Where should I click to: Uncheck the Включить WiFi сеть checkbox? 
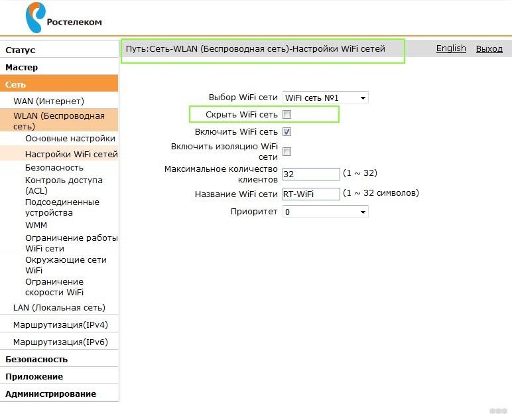(x=287, y=131)
